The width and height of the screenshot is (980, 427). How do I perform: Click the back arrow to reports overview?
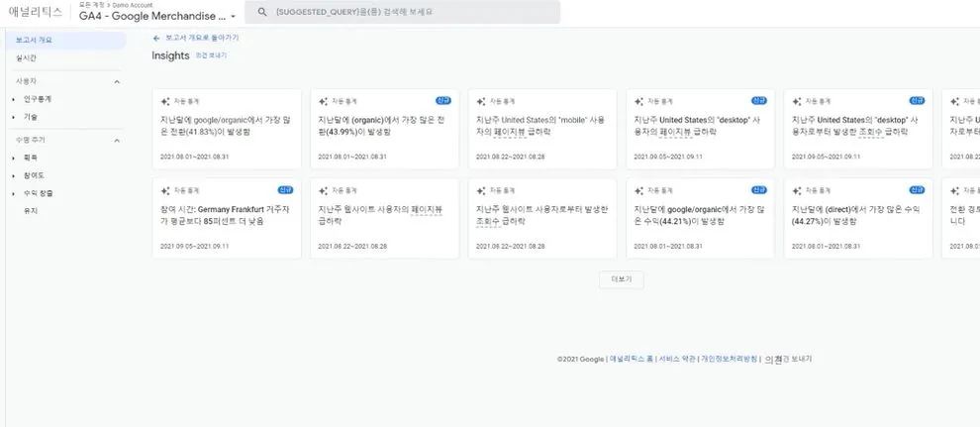(156, 38)
